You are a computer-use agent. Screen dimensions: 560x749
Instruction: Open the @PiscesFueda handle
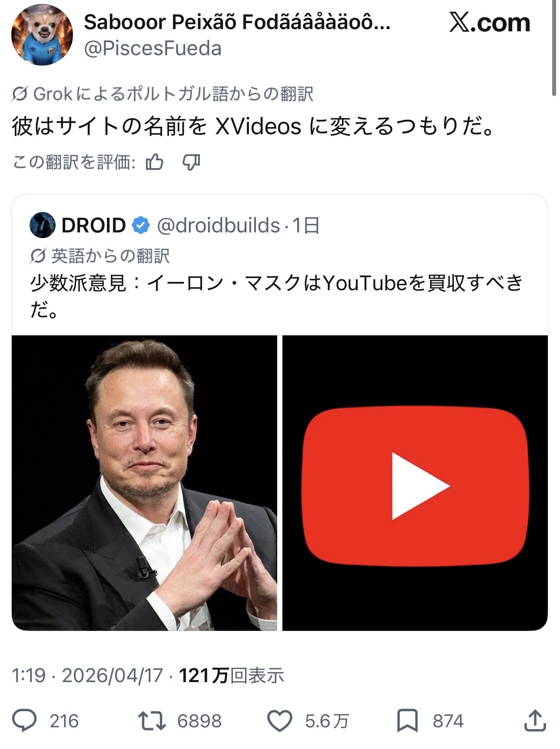coord(152,49)
